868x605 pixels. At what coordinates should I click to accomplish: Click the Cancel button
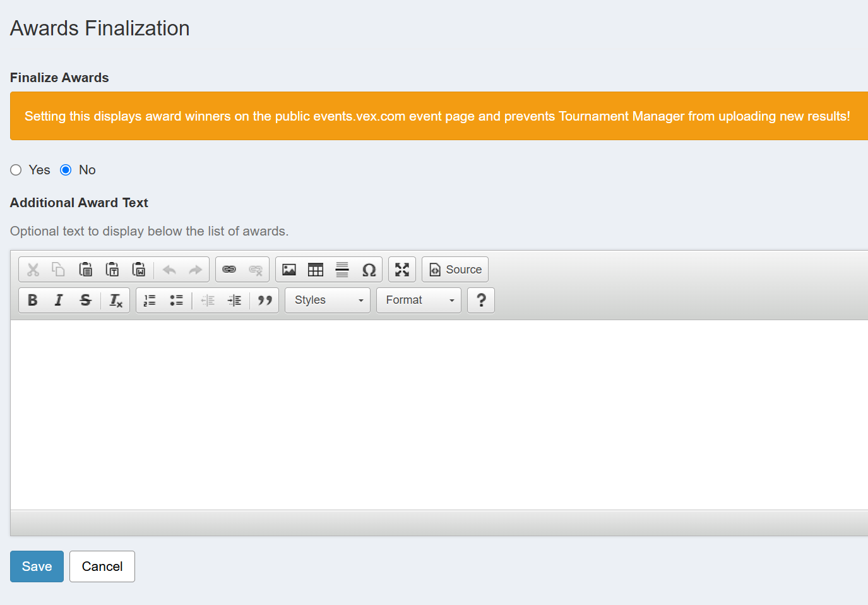[x=102, y=566]
